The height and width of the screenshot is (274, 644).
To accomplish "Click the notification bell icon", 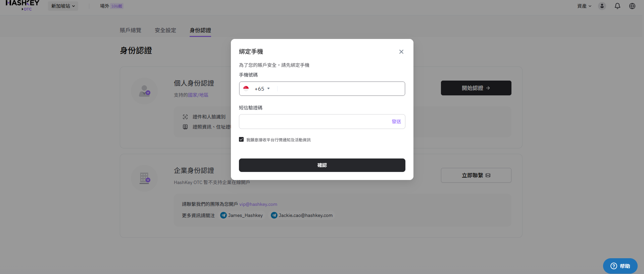I will pyautogui.click(x=617, y=6).
